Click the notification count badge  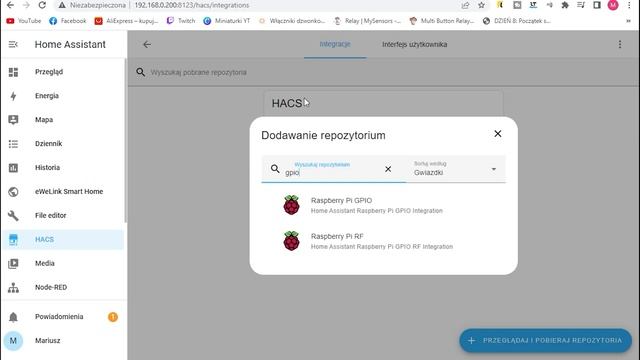click(x=113, y=317)
